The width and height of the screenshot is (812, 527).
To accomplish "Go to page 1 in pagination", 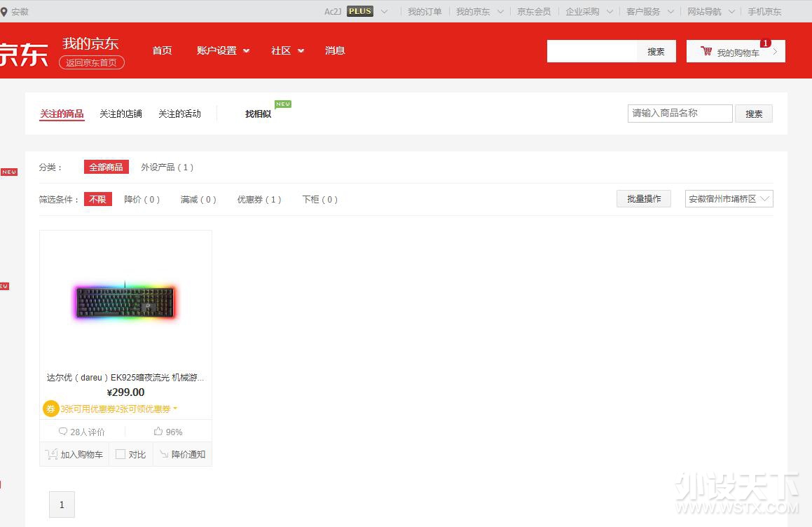I will (62, 504).
